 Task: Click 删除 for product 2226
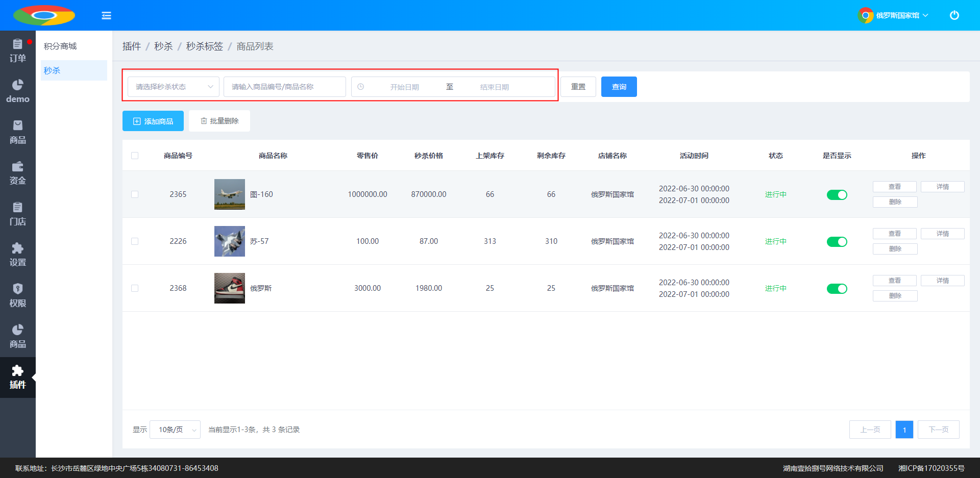pyautogui.click(x=895, y=249)
